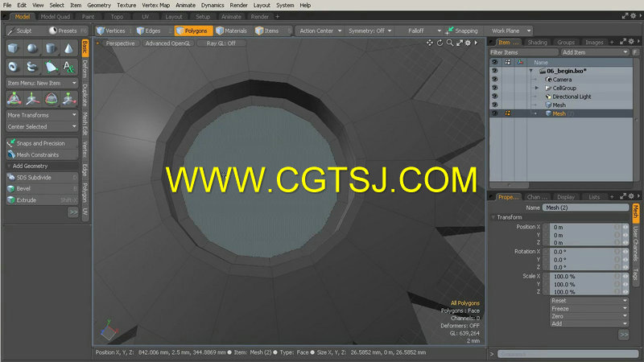The image size is (644, 362).
Task: Select the Torus primitive tool
Action: [x=13, y=67]
